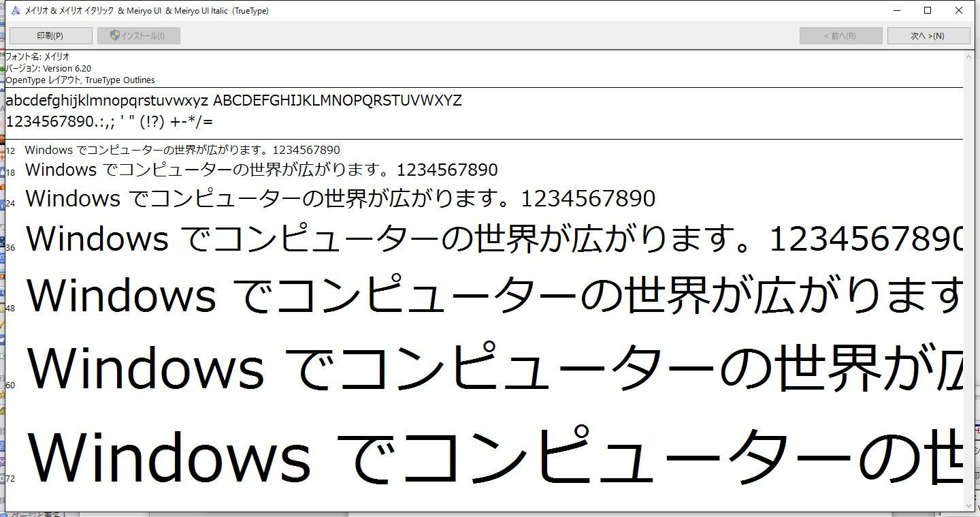Click the 36 point sample text line
The height and width of the screenshot is (517, 980).
(x=494, y=239)
